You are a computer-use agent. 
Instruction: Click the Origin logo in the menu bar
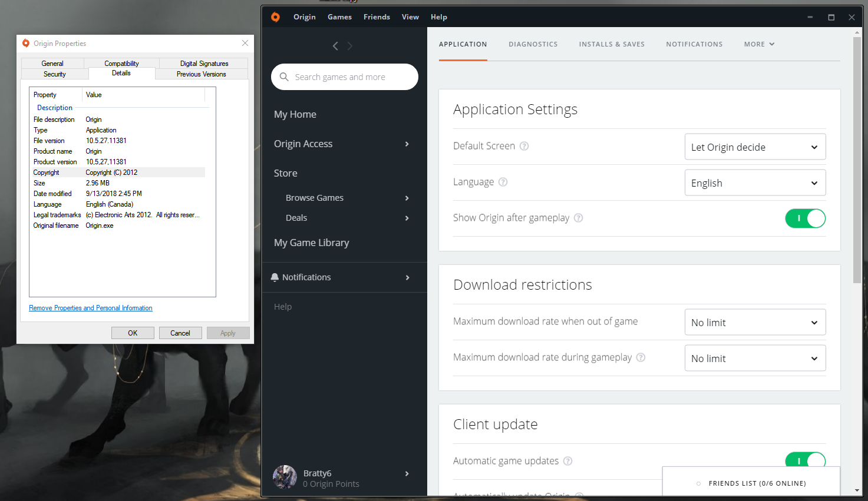point(275,17)
